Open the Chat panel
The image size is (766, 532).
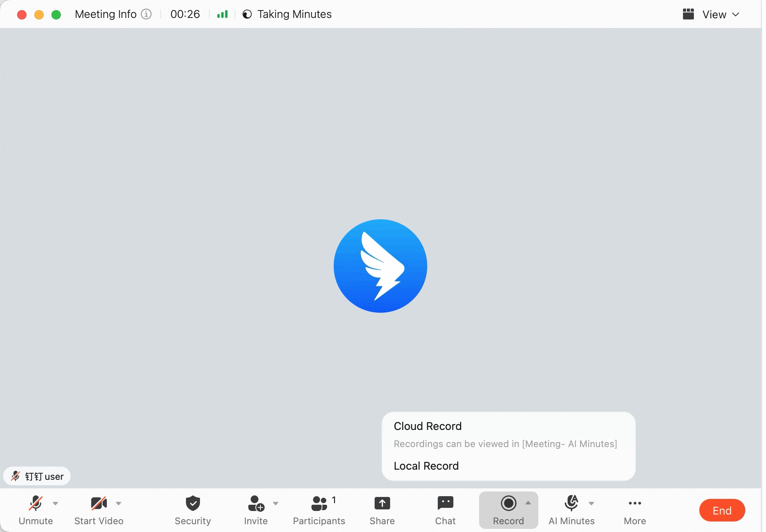pyautogui.click(x=445, y=510)
